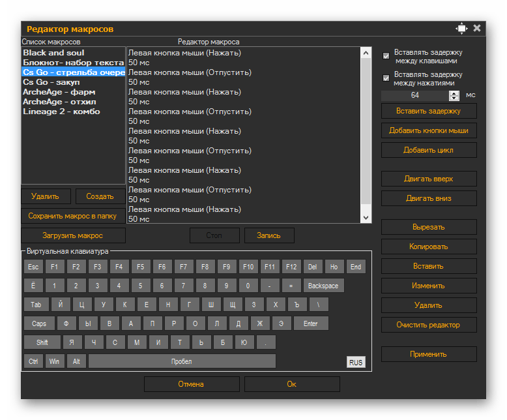Click Ю key on virtual keyboard
The width and height of the screenshot is (507, 420).
click(x=244, y=342)
